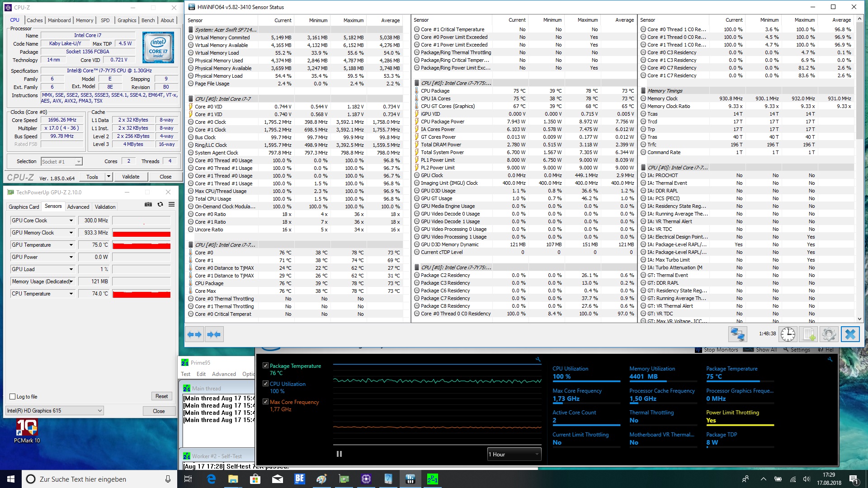Switch to GPU-Z Graphics Card tab
868x488 pixels.
(x=24, y=207)
